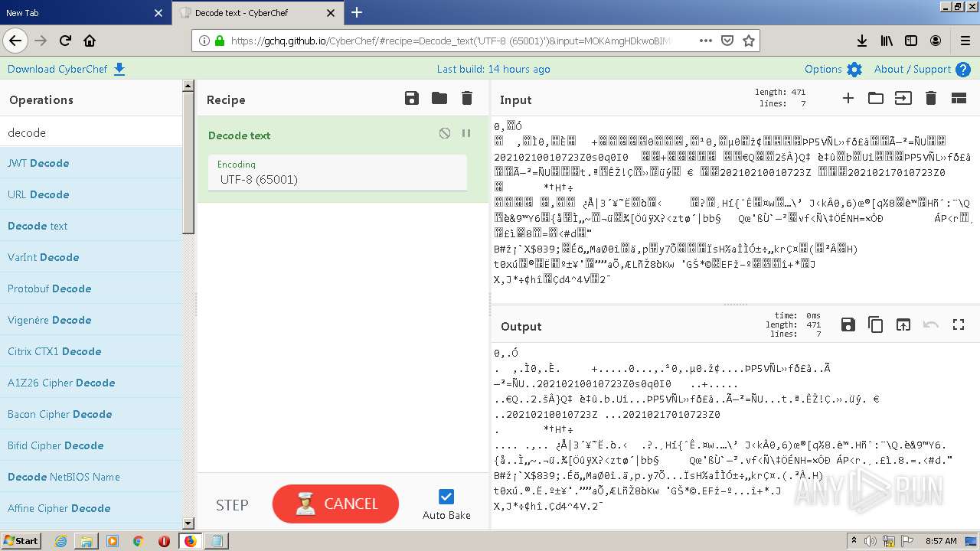Set breakpoint on Decode text operation
Image resolution: width=980 pixels, height=551 pixels.
466,133
